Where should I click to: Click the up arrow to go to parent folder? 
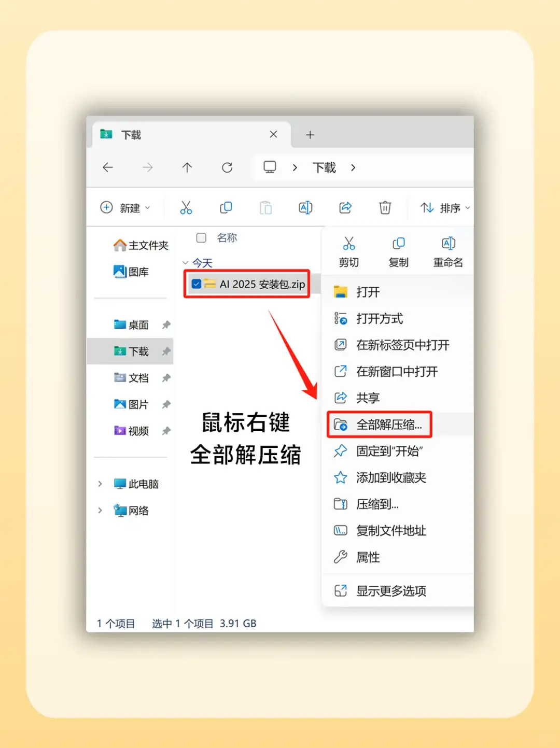[187, 167]
